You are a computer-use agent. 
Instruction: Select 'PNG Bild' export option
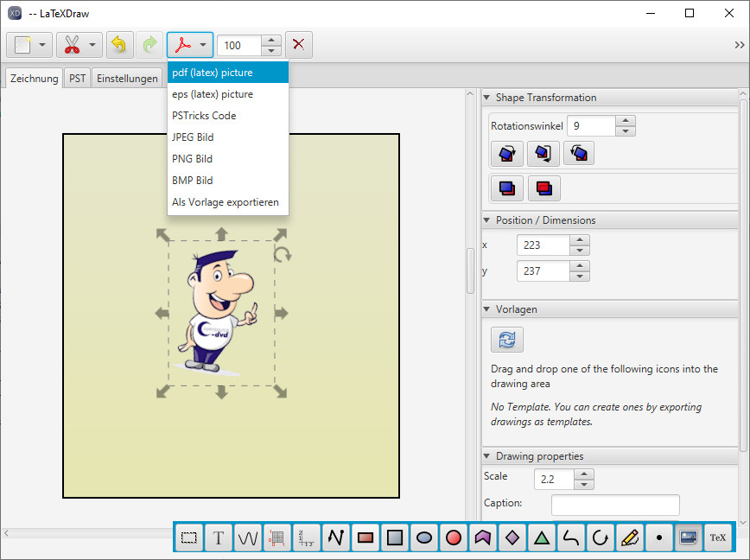pyautogui.click(x=192, y=159)
